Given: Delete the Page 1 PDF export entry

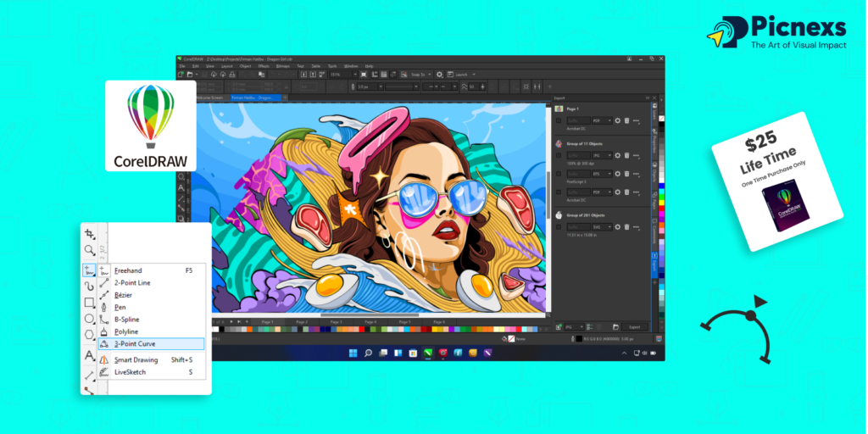Looking at the screenshot, I should [x=626, y=120].
